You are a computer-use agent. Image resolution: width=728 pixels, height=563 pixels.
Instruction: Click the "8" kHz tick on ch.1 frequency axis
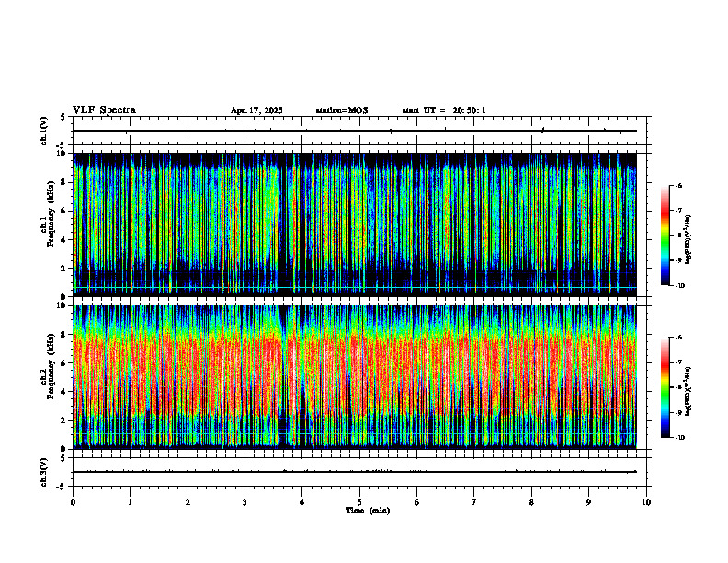pyautogui.click(x=64, y=182)
